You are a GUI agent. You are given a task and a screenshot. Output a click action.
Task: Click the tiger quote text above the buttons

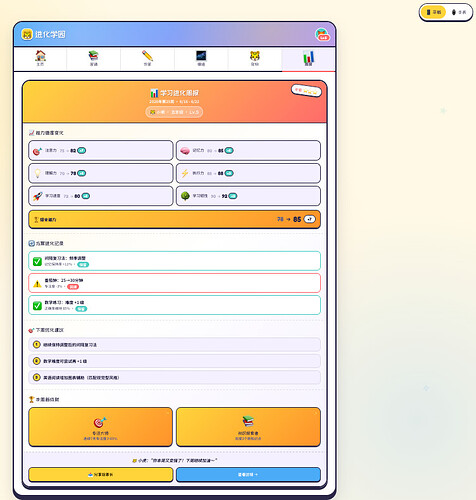(x=175, y=460)
